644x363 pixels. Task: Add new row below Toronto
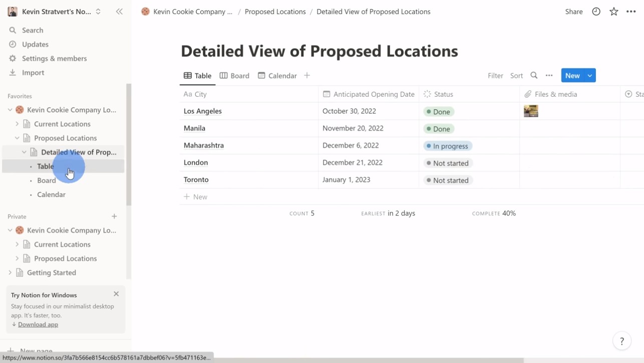tap(196, 197)
